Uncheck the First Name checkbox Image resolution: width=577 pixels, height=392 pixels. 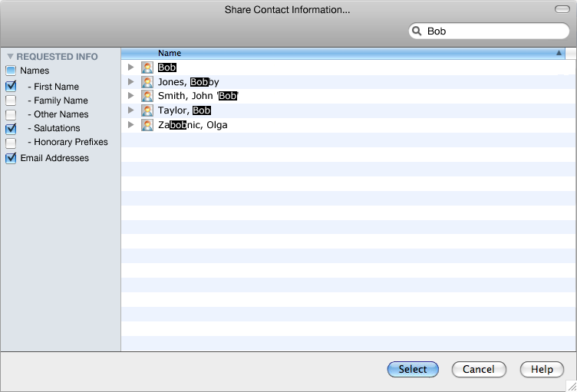pos(11,87)
